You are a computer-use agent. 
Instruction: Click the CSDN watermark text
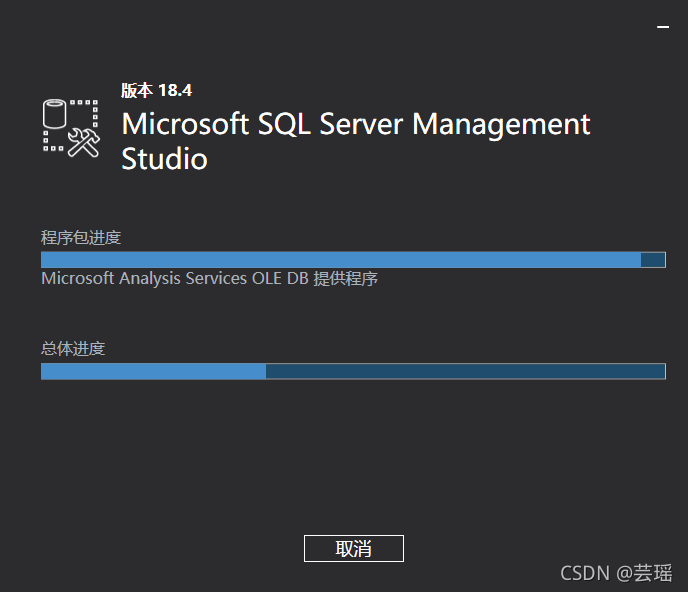pos(585,573)
